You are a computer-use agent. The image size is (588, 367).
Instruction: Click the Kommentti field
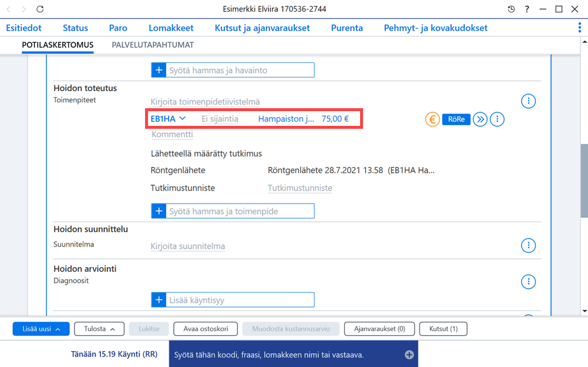click(172, 134)
